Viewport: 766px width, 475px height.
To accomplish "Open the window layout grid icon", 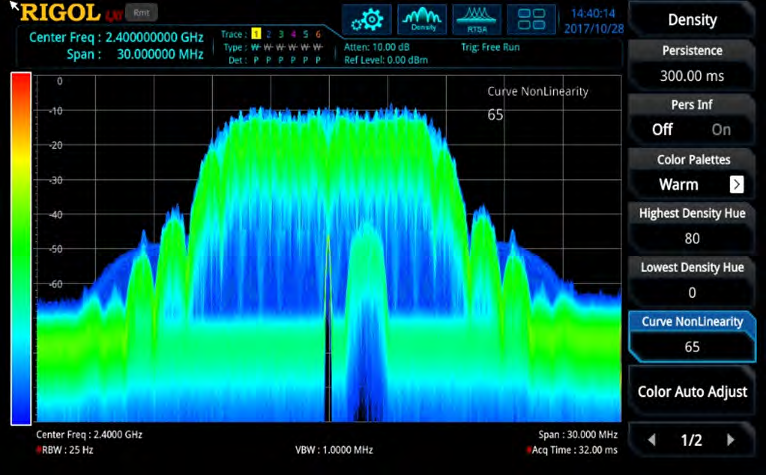I will (532, 20).
